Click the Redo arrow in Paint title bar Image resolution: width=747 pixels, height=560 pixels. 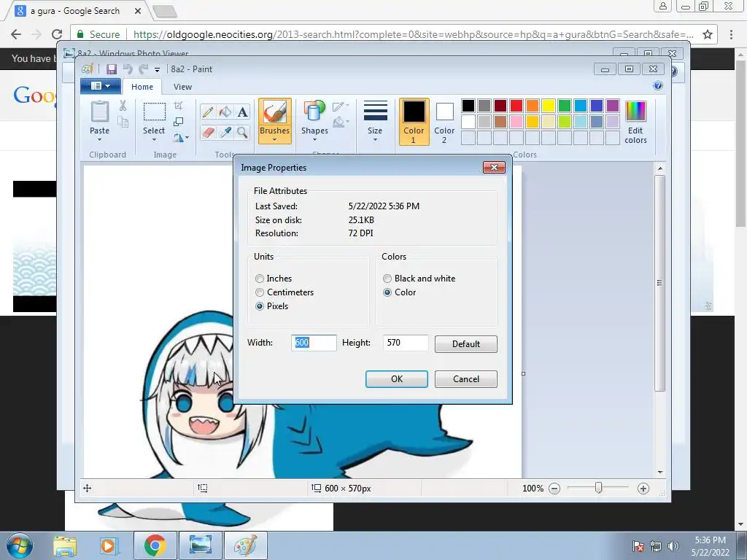point(143,69)
